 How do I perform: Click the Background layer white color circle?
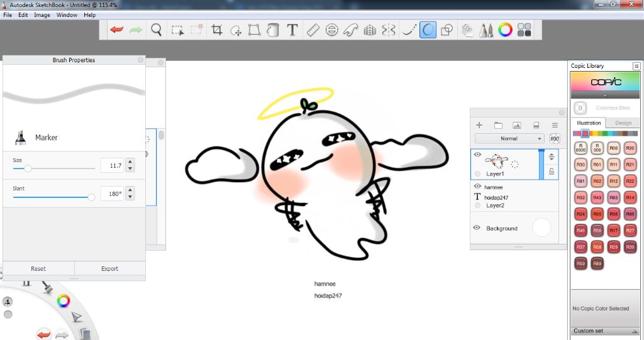coord(541,228)
